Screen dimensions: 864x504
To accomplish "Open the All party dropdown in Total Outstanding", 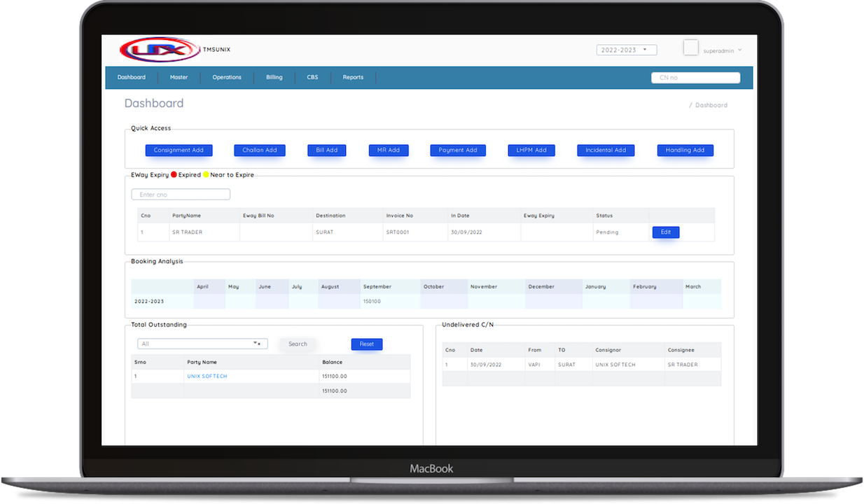I will 202,344.
